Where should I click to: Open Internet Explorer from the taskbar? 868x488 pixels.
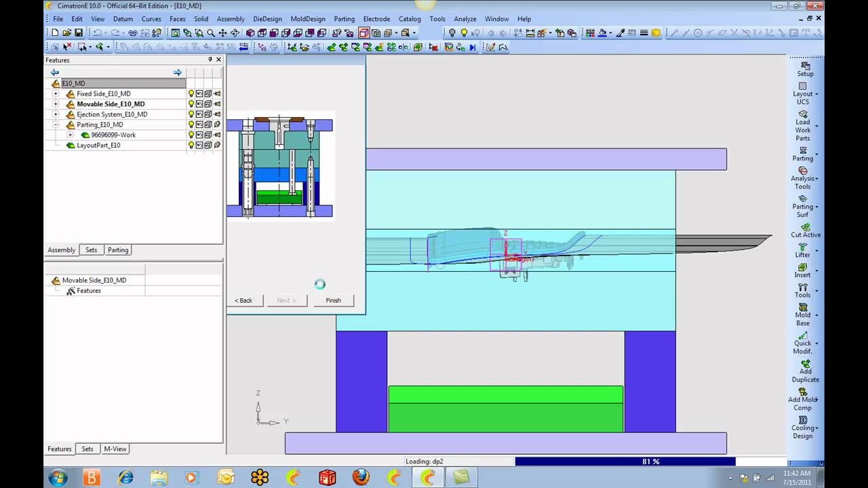coord(125,477)
